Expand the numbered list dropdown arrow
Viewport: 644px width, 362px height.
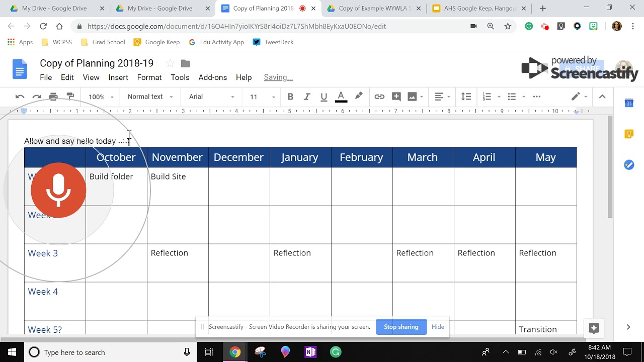499,97
